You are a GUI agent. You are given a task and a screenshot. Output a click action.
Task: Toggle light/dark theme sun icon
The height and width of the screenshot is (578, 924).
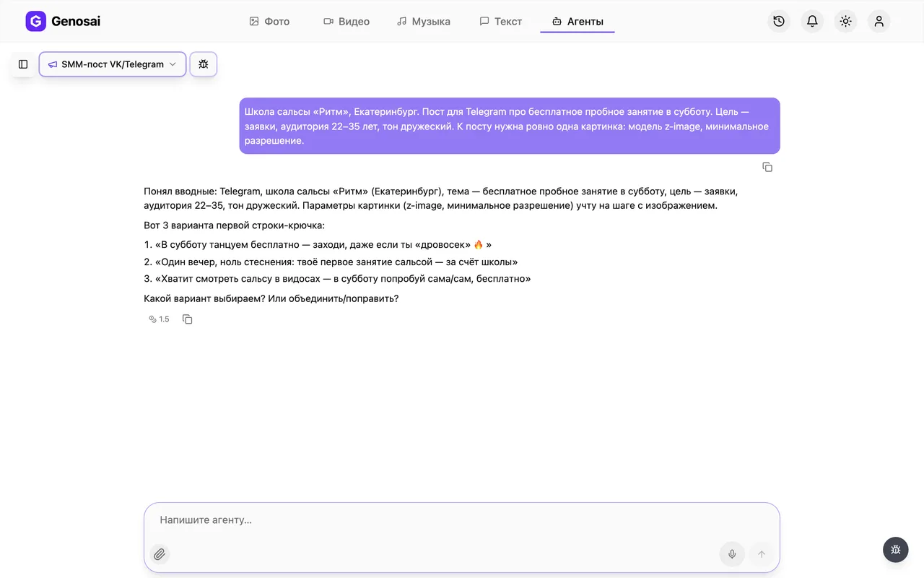point(846,22)
